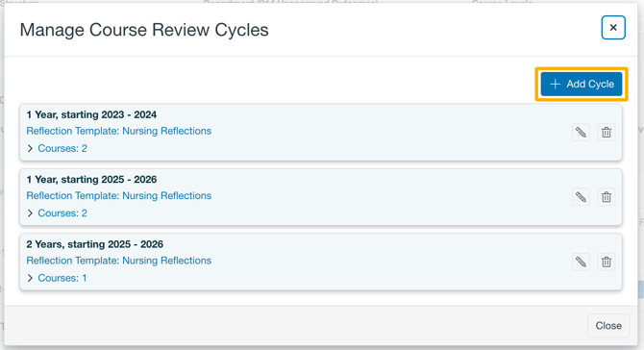644x350 pixels.
Task: Open Reflection Template link under 2 Years cycle
Action: tap(118, 261)
